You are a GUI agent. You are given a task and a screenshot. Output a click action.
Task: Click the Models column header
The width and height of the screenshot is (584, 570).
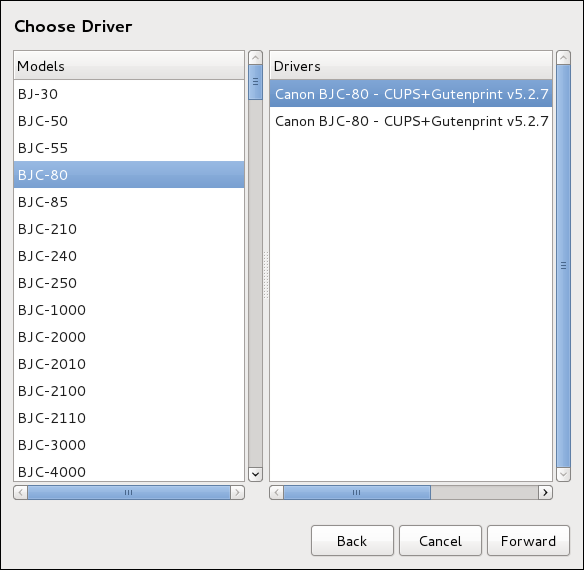tap(129, 66)
